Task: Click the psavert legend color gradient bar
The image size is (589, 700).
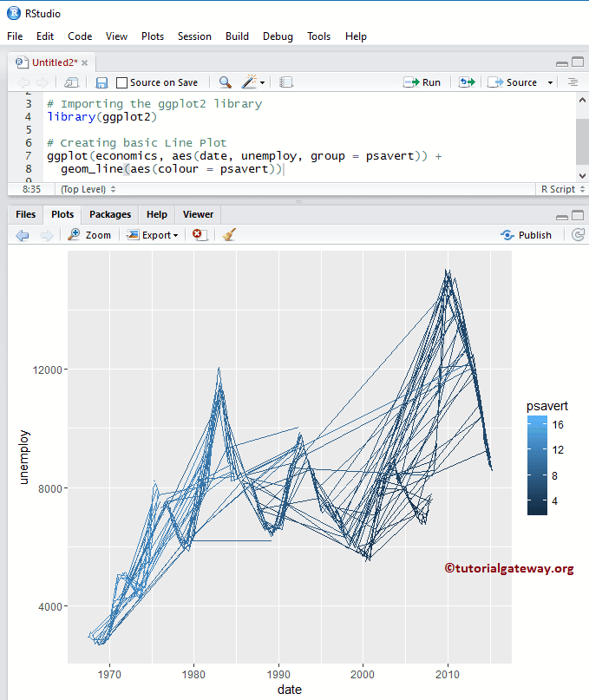Action: 537,465
